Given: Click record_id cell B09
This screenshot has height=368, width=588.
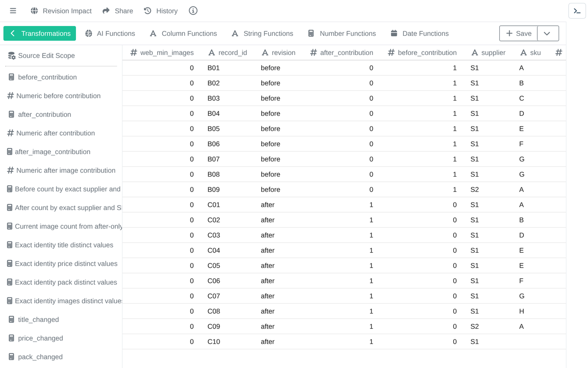Looking at the screenshot, I should click(x=214, y=189).
